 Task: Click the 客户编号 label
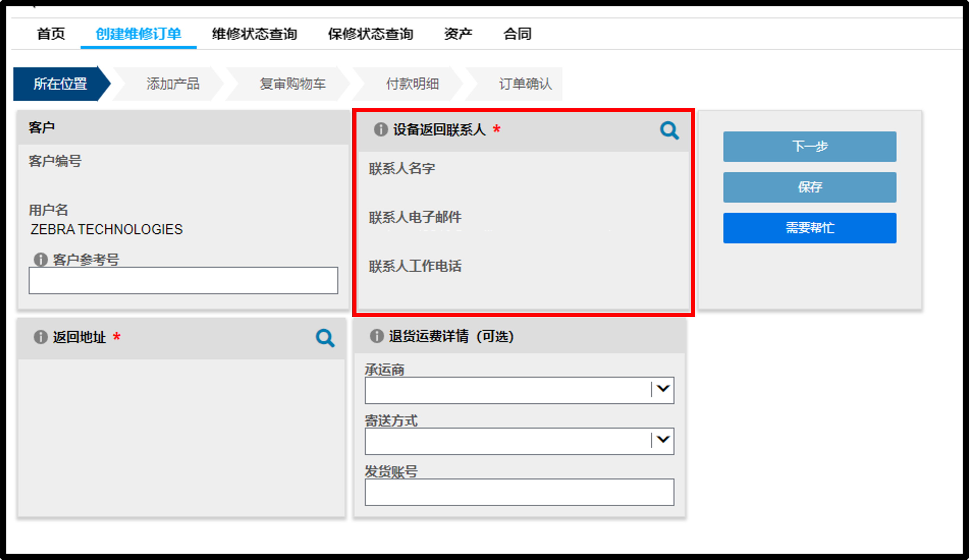(55, 161)
